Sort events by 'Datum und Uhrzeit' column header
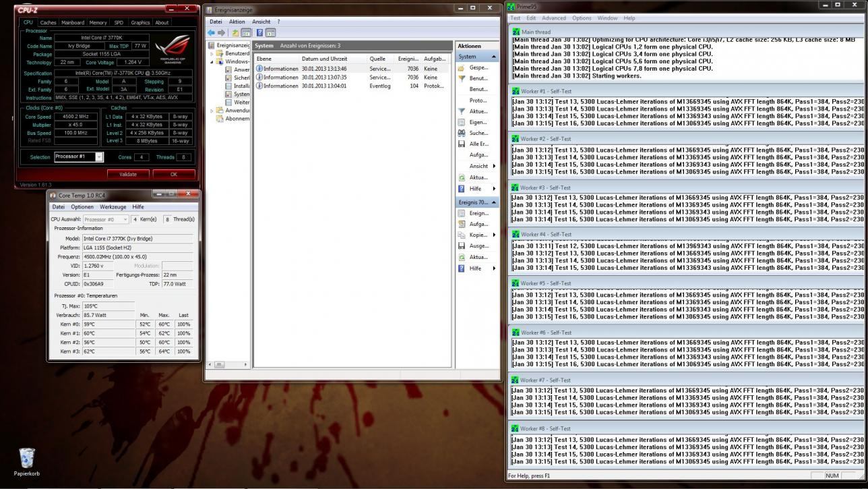Image resolution: width=868 pixels, height=489 pixels. (333, 59)
